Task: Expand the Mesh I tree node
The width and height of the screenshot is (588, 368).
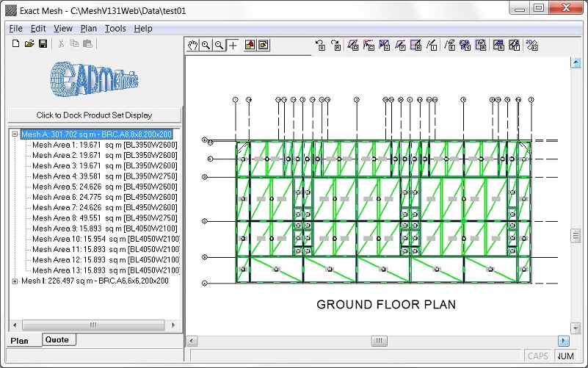Action: pos(15,281)
